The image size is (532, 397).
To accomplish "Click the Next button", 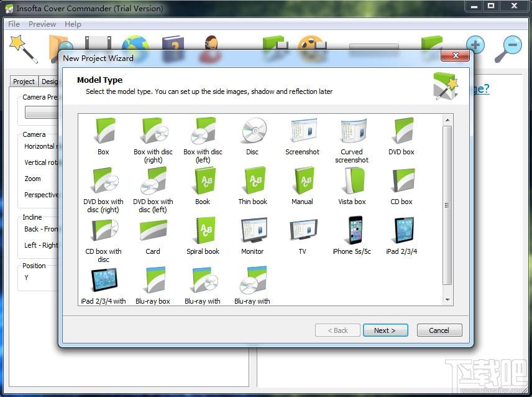I will point(385,330).
